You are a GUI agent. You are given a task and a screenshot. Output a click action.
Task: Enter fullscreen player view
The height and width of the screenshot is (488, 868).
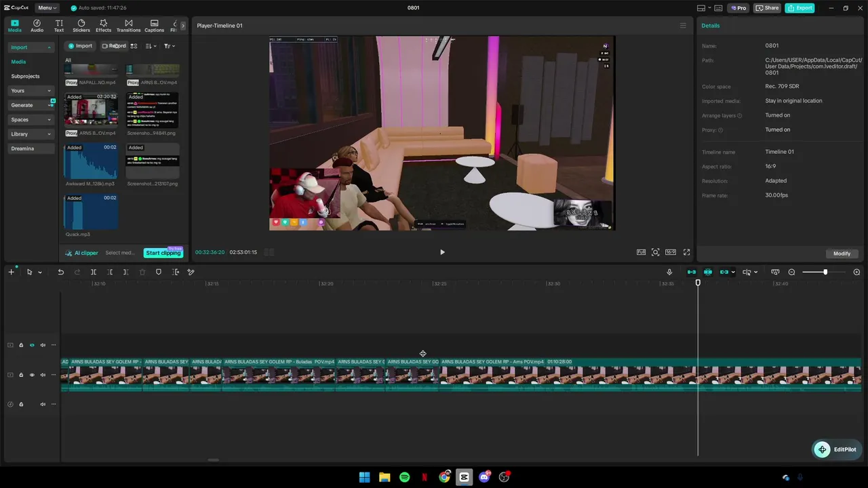tap(686, 252)
